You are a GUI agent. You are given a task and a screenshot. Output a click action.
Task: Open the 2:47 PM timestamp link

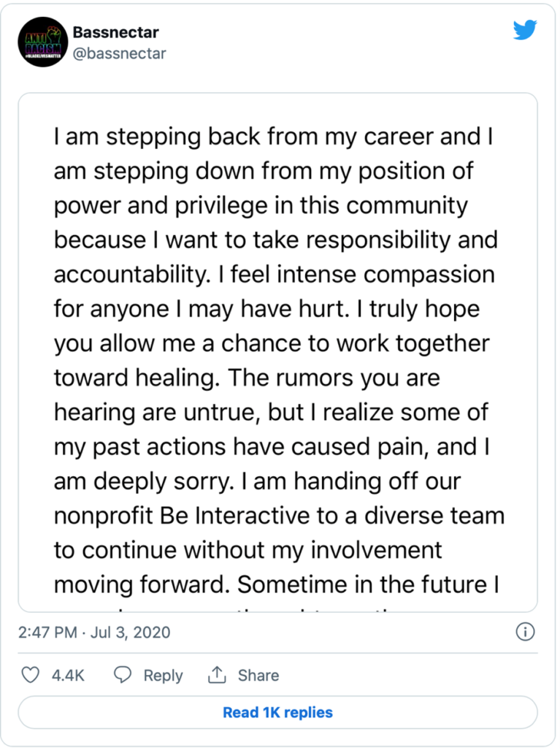pos(47,632)
